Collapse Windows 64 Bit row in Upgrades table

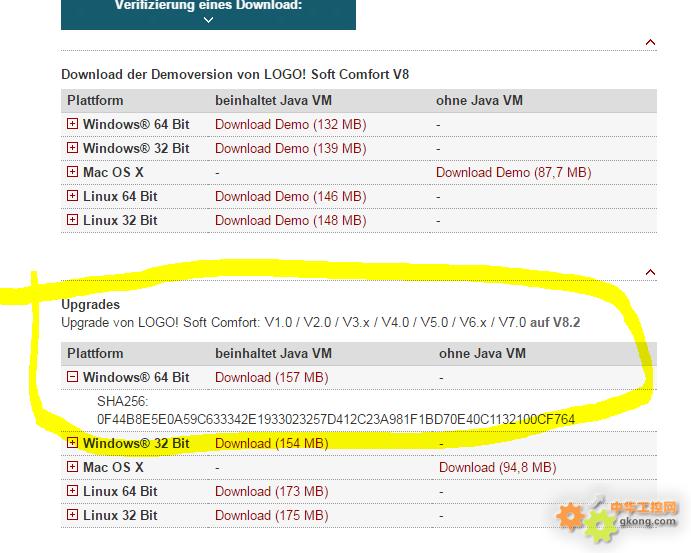tap(72, 377)
